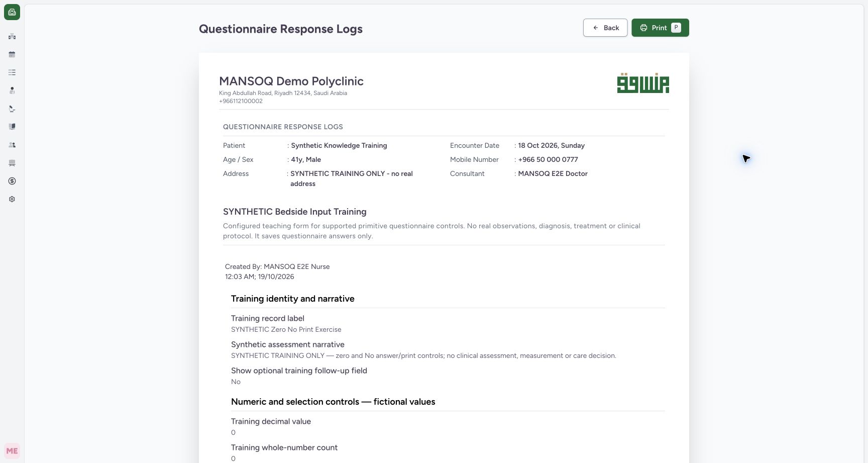Screen dimensions: 868x463
Task: Click Created By: MANSOQ E2E Nurse
Action: [277, 266]
